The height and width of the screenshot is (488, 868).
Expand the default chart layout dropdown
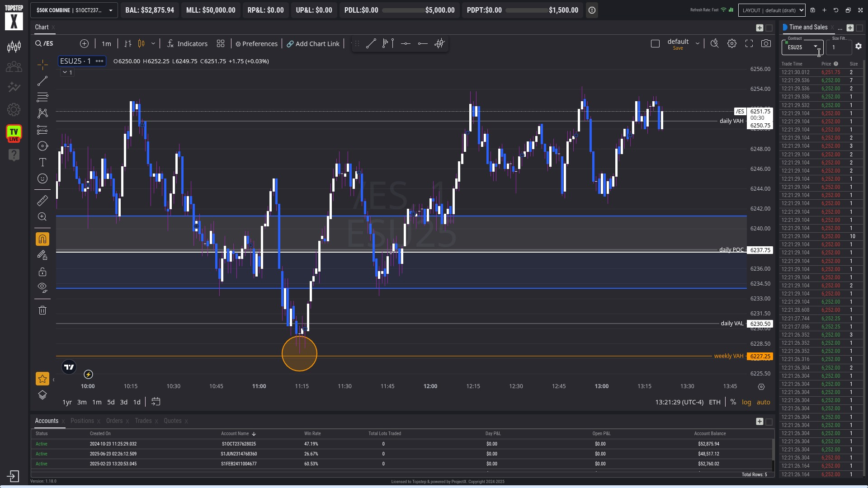click(698, 44)
